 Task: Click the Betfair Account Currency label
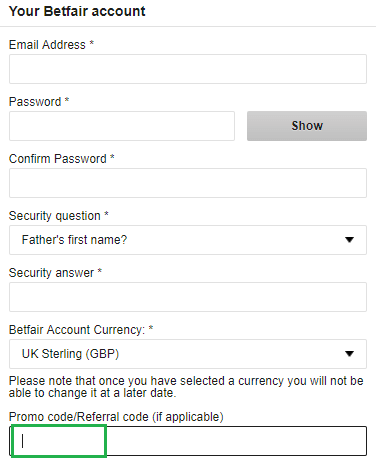coord(77,330)
